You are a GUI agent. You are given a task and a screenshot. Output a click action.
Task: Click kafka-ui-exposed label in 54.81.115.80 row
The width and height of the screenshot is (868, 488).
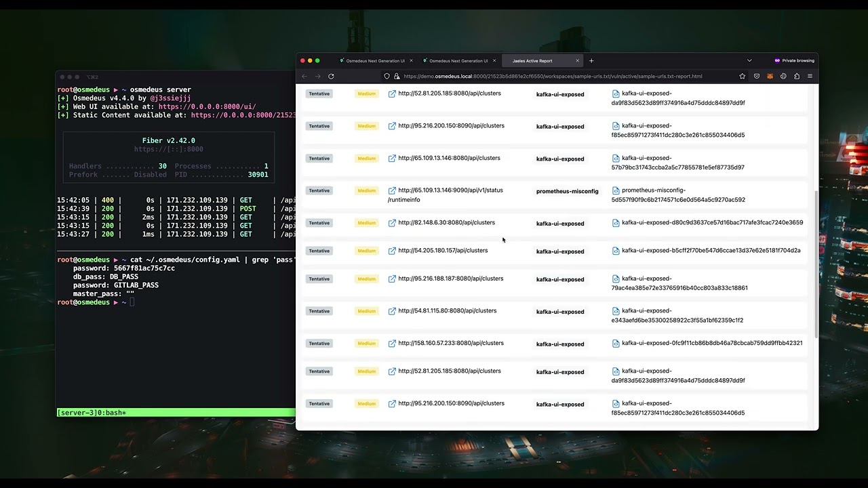pyautogui.click(x=560, y=312)
